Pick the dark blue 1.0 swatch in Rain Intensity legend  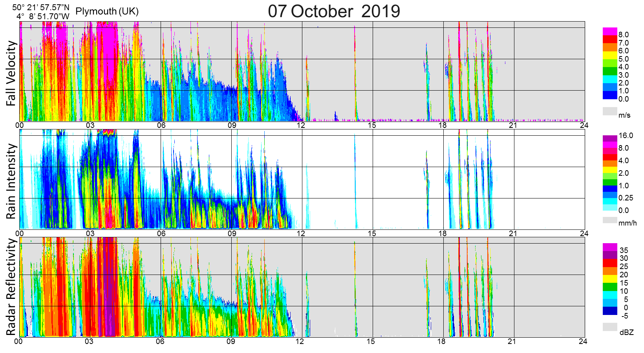click(610, 189)
